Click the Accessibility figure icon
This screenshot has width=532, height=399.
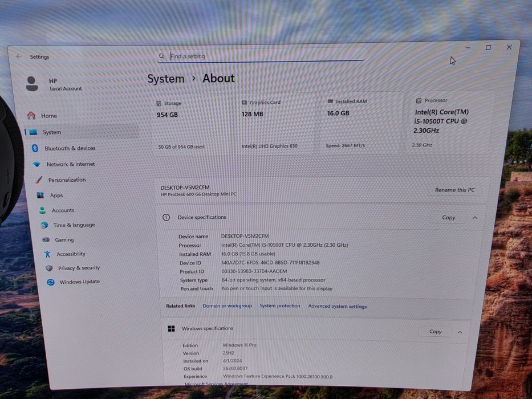(x=47, y=254)
